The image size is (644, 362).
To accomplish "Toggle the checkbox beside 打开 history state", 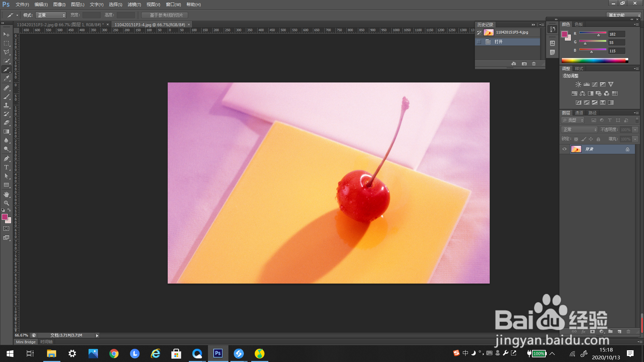I will (x=479, y=42).
